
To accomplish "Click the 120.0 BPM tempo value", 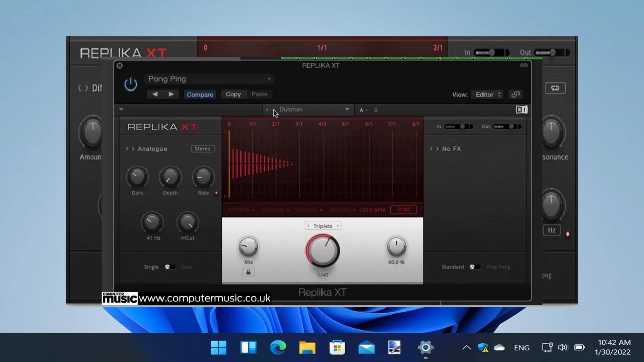I will [372, 210].
